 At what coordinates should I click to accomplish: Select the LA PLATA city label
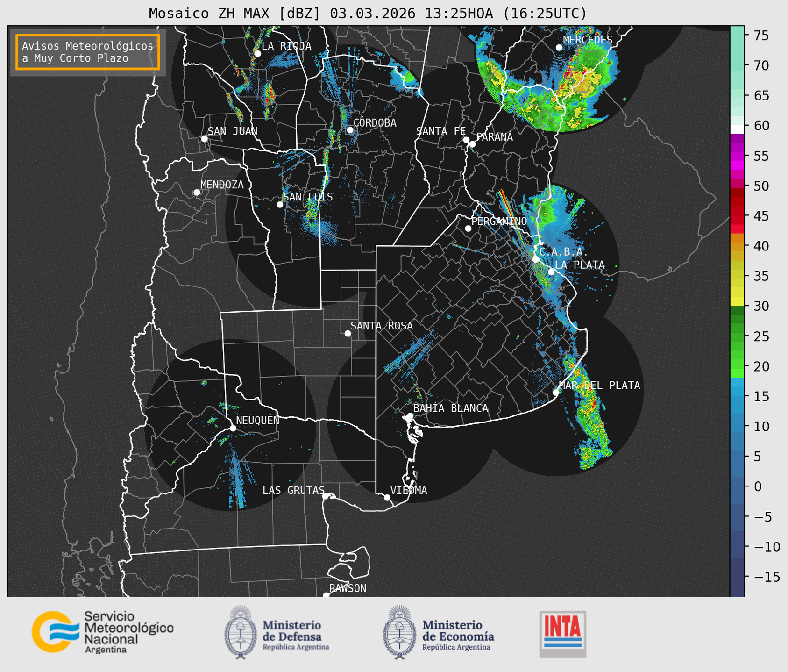pyautogui.click(x=580, y=265)
